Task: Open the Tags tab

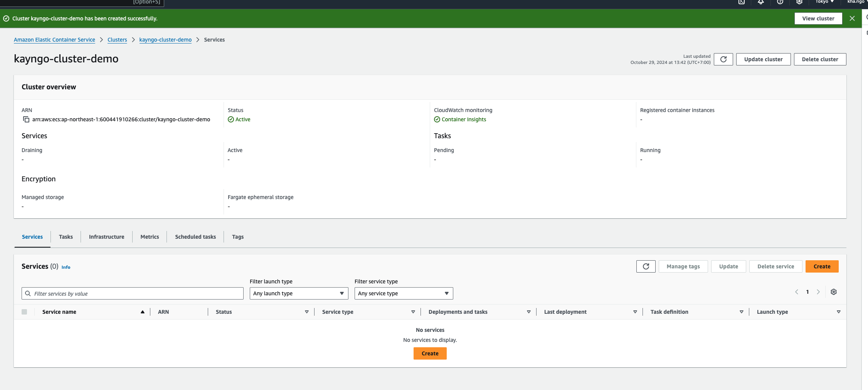Action: click(x=238, y=237)
